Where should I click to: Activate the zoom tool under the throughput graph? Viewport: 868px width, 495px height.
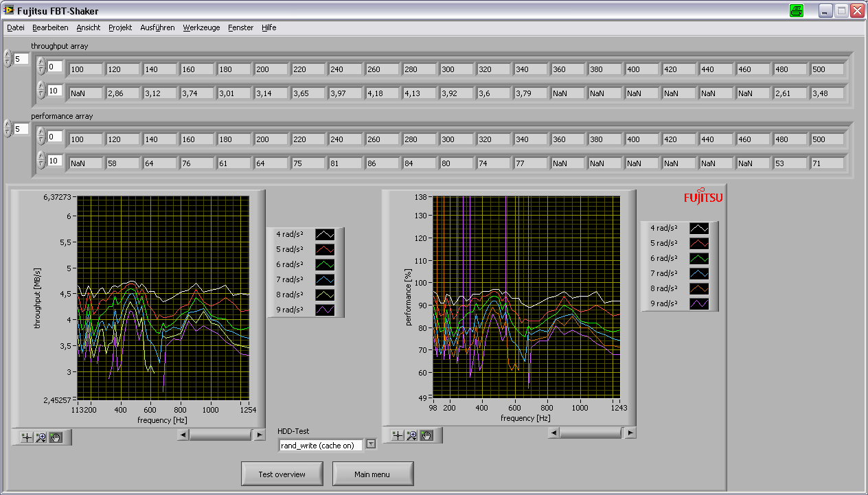point(41,437)
